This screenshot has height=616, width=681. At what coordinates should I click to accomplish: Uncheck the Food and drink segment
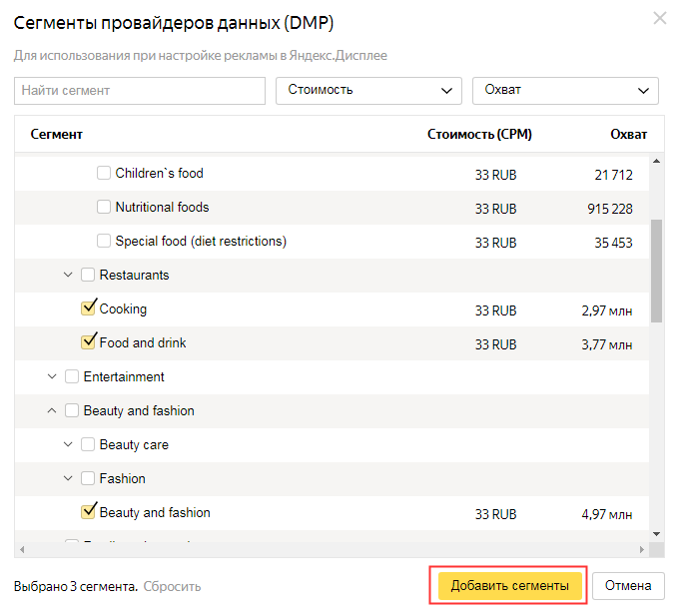(88, 342)
